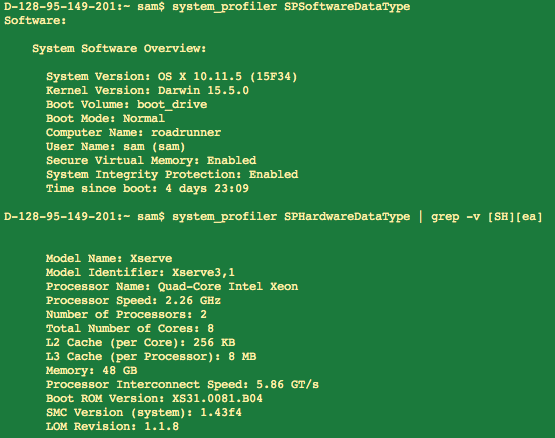Click the 'Software:' heading line

point(35,21)
